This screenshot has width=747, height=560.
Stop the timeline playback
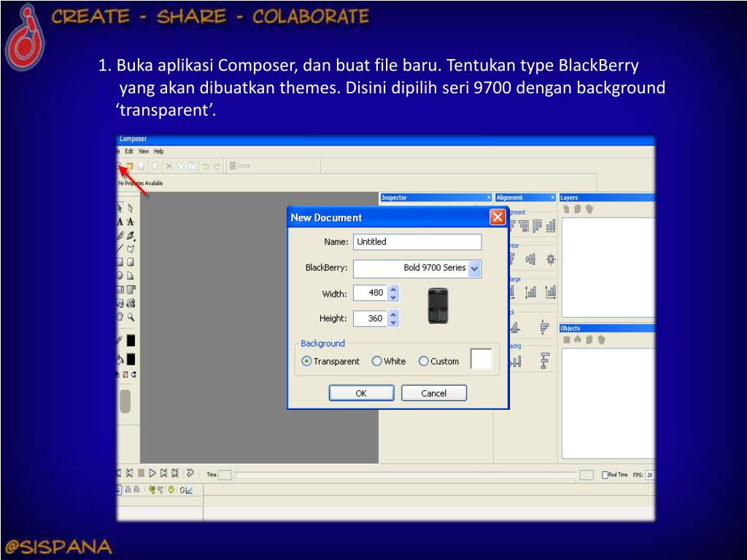[141, 473]
